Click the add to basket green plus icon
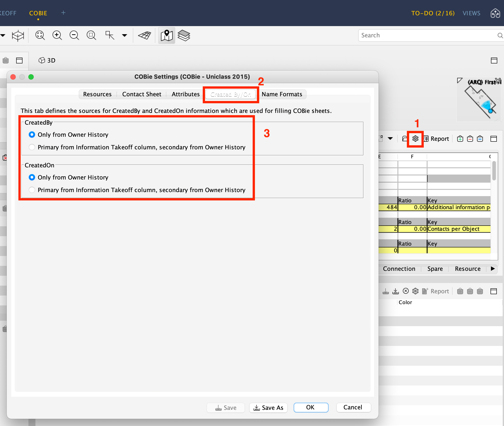The image size is (504, 426). point(460,139)
